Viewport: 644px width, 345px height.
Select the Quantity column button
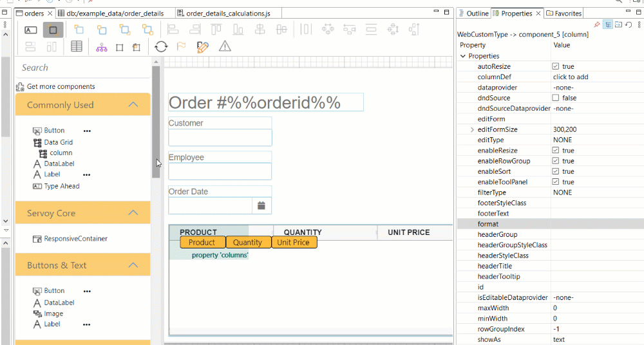[x=248, y=243]
